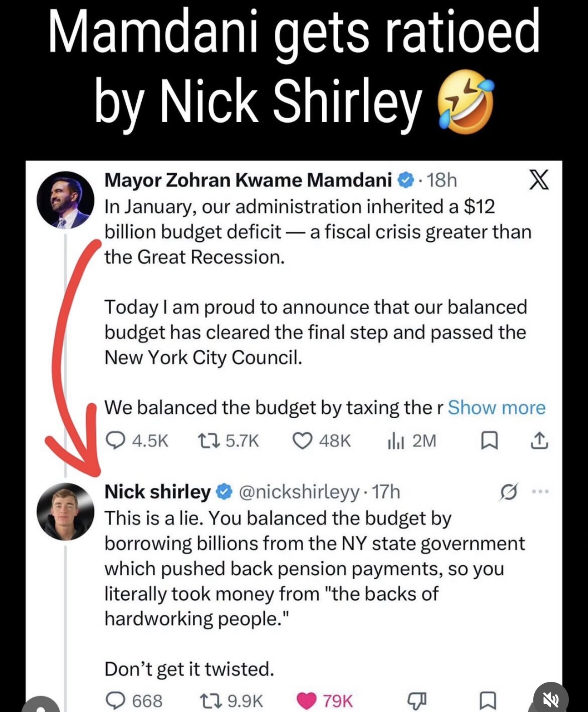
Task: Repost Mamdani's tweet with 5.7K reposts
Action: point(228,441)
